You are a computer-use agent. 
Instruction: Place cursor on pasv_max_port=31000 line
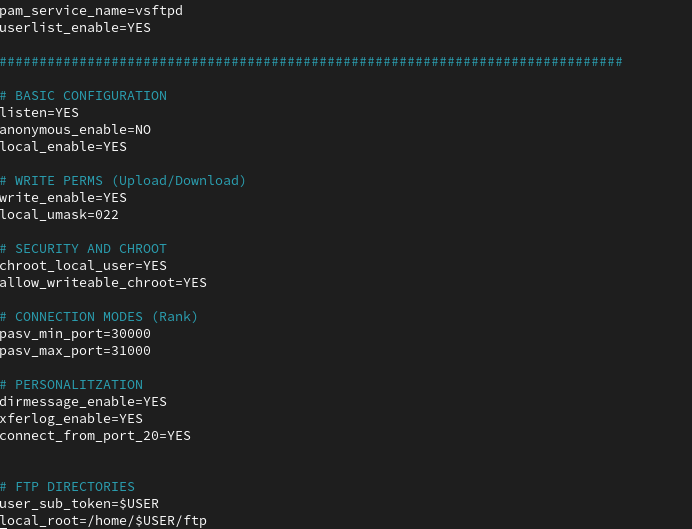(x=75, y=351)
